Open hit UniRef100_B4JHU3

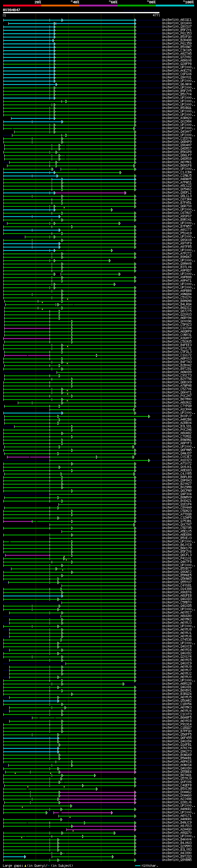(x=177, y=843)
